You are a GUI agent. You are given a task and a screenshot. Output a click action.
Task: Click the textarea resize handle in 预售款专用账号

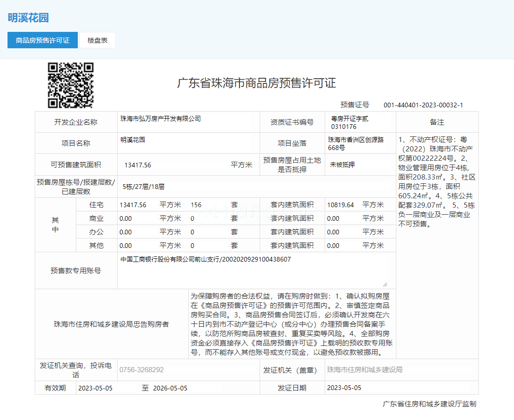(385, 284)
